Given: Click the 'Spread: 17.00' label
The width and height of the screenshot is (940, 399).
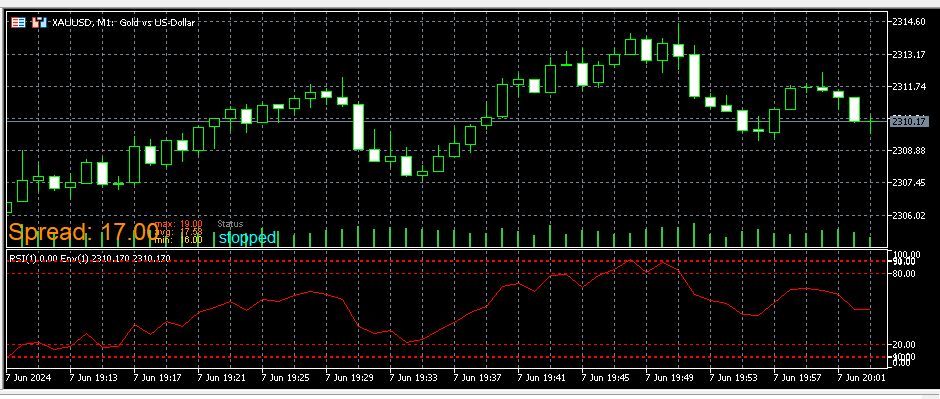Looking at the screenshot, I should click(83, 232).
